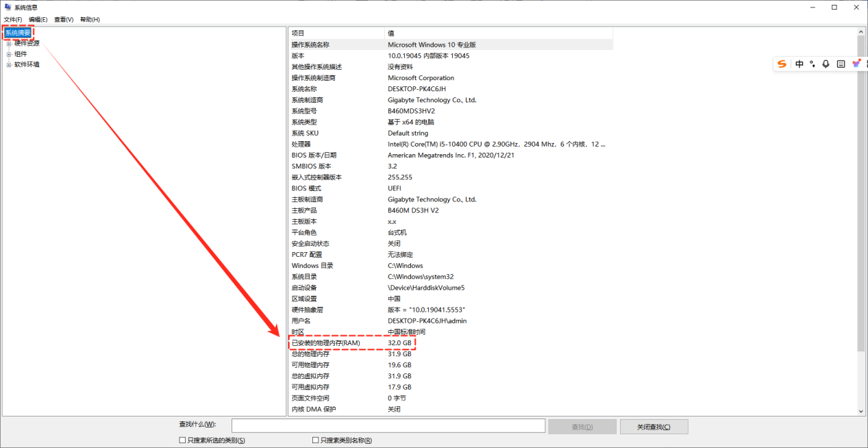Screen dimensions: 868x448
Task: Click the 没有资料 value
Action: pyautogui.click(x=400, y=66)
